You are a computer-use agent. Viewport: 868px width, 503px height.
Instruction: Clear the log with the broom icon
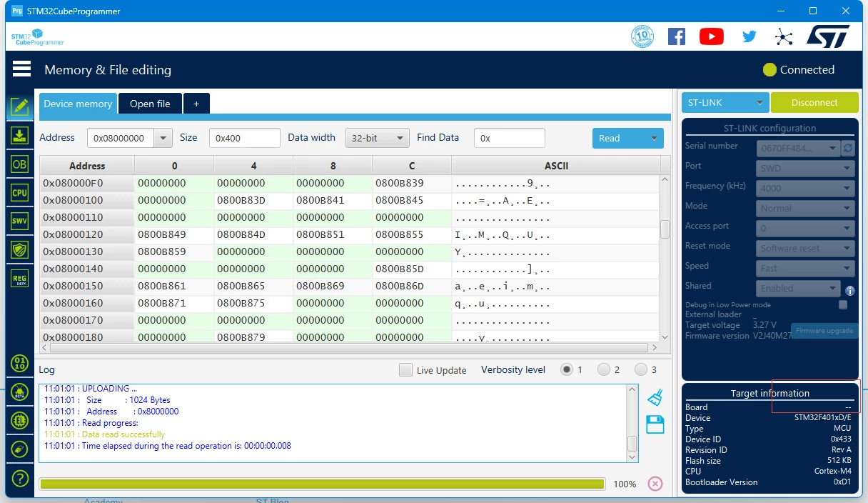click(x=655, y=398)
